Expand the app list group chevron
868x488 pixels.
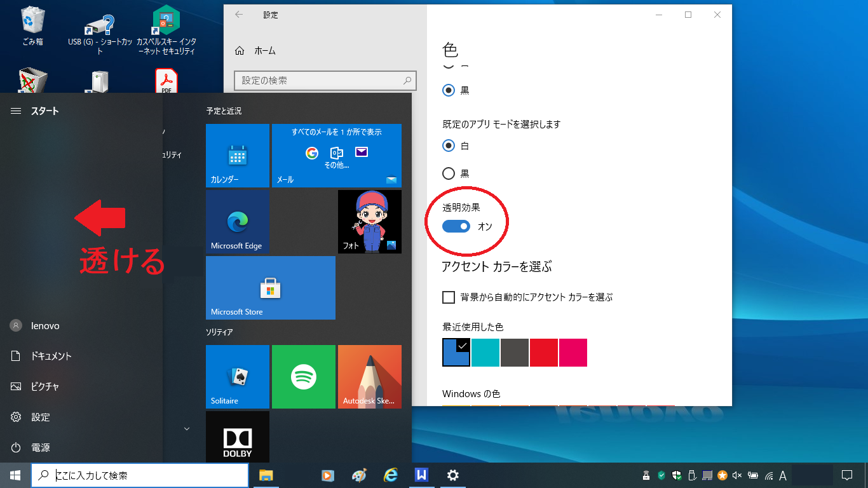[187, 429]
